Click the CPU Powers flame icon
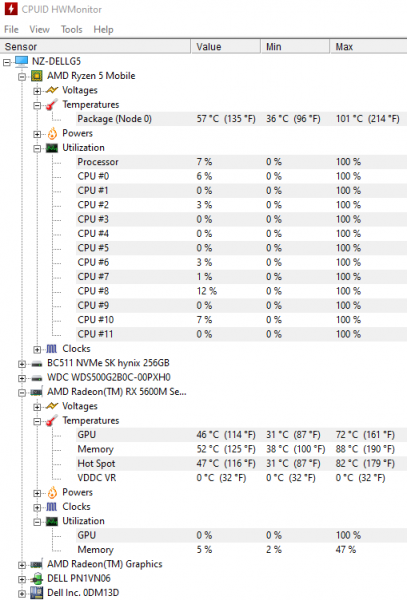The height and width of the screenshot is (600, 407). coord(52,133)
